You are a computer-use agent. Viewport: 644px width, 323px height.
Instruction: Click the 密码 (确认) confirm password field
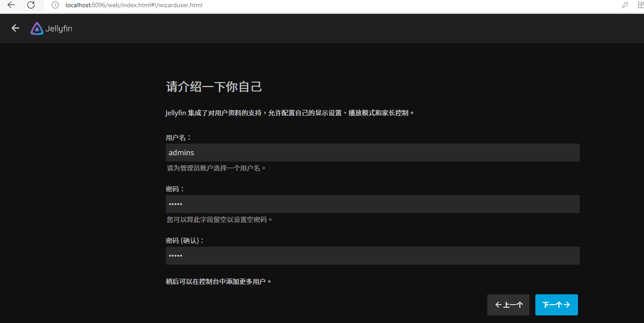[373, 256]
